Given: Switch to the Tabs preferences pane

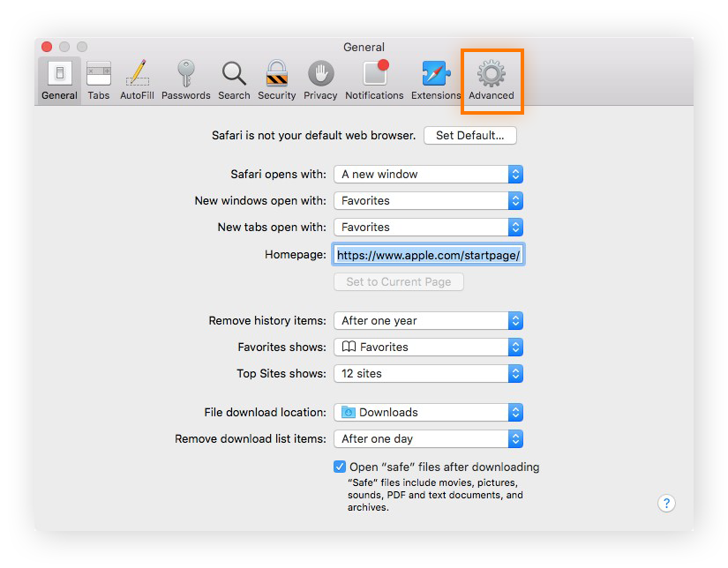Looking at the screenshot, I should (99, 81).
